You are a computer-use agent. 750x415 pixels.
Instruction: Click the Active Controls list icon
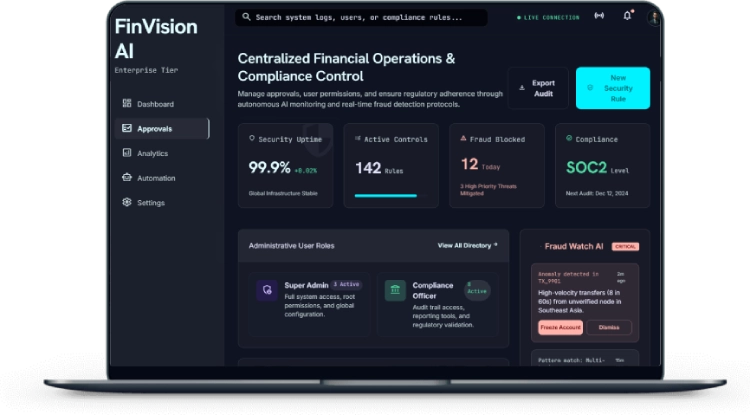tap(357, 139)
